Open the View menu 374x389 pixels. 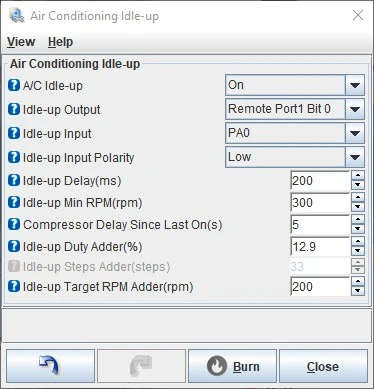pyautogui.click(x=21, y=42)
